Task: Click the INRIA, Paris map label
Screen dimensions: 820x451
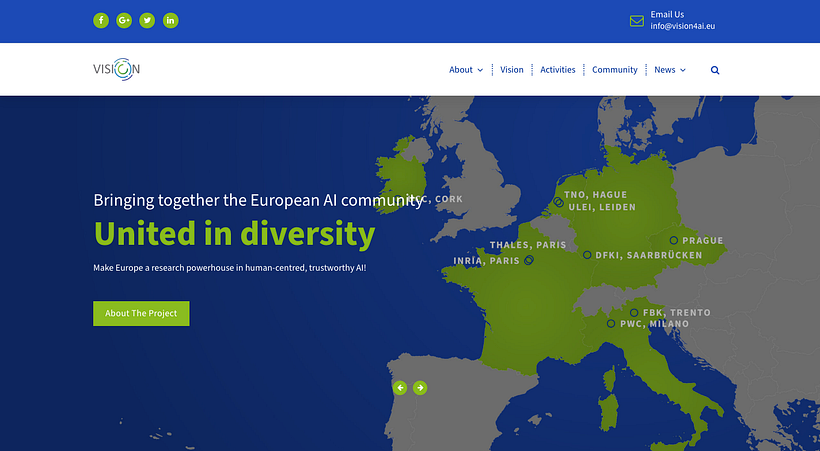Action: pos(486,261)
